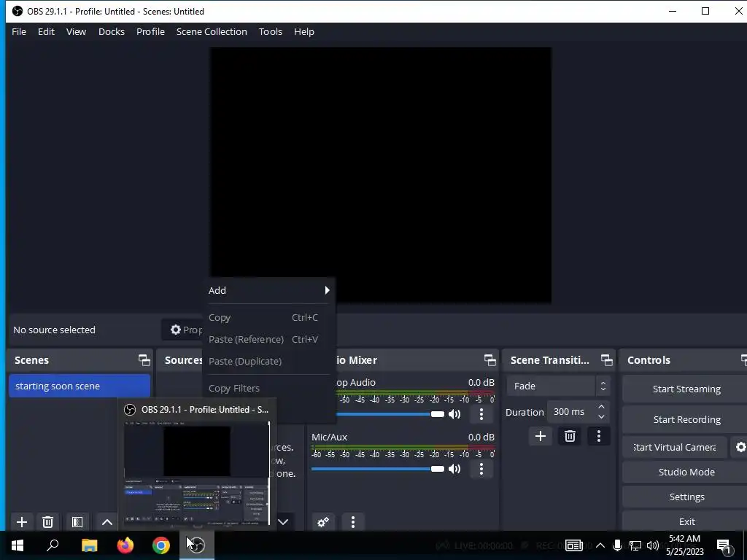This screenshot has width=747, height=560.
Task: Open taskbar search magnifier
Action: point(53,545)
